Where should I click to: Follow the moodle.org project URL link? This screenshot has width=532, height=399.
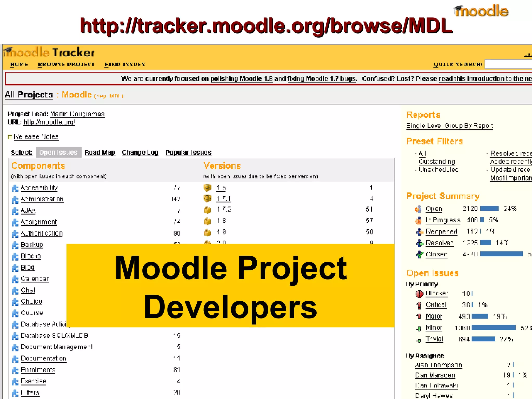pos(49,122)
